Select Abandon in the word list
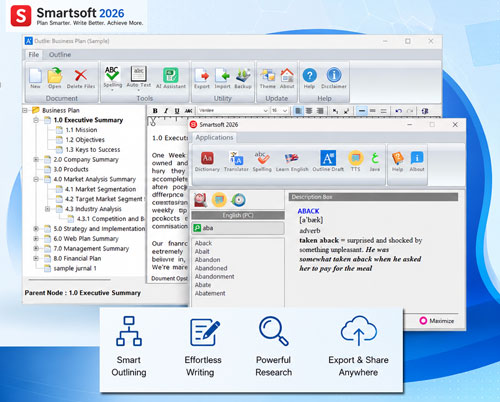500x402 pixels. [207, 260]
